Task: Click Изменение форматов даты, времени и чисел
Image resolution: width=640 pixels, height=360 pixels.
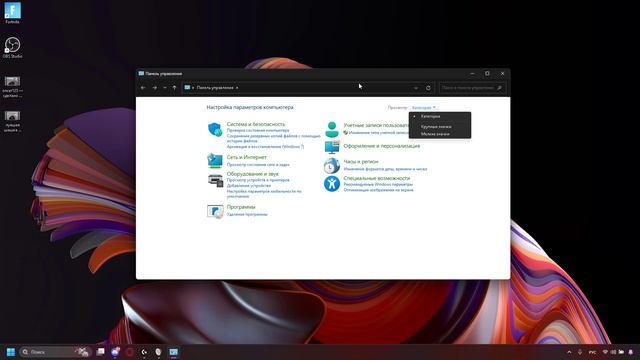Action: [x=385, y=169]
